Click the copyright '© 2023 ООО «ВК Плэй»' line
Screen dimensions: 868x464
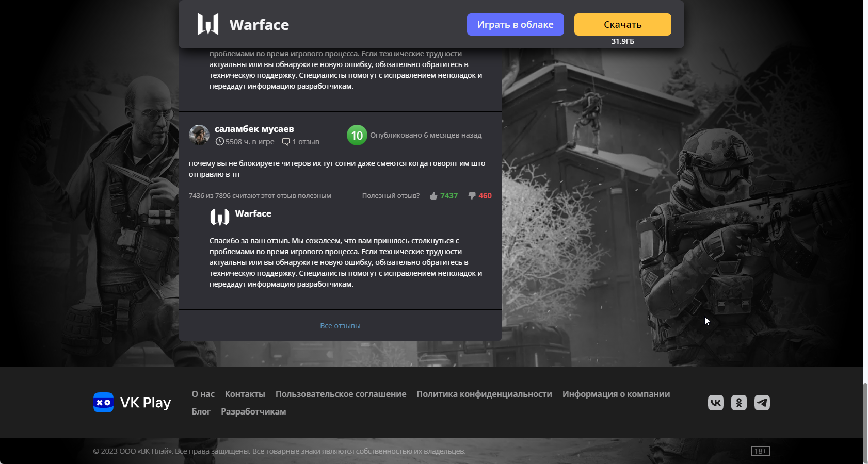pyautogui.click(x=279, y=451)
